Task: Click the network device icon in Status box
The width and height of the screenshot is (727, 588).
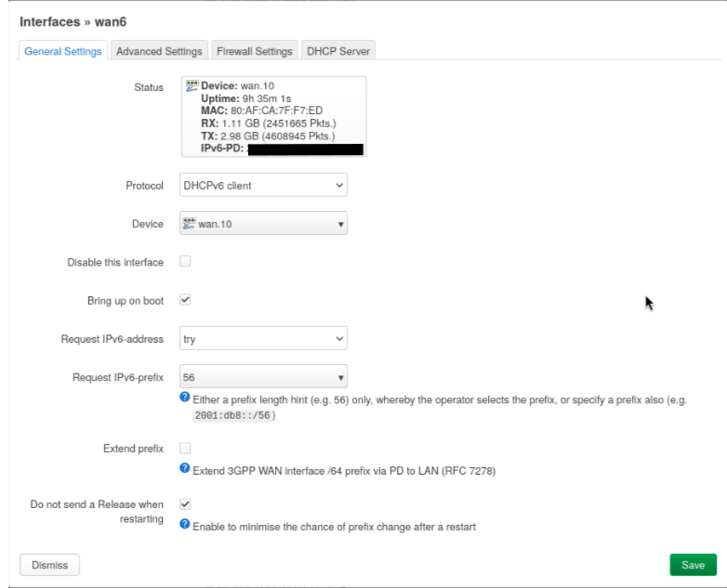Action: (x=192, y=85)
